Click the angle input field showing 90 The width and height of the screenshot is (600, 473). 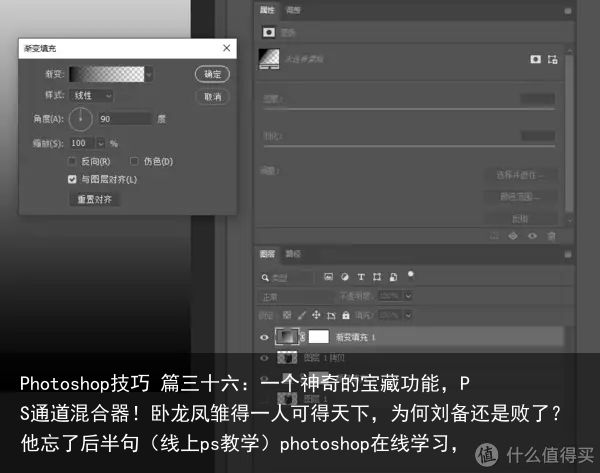click(x=124, y=119)
